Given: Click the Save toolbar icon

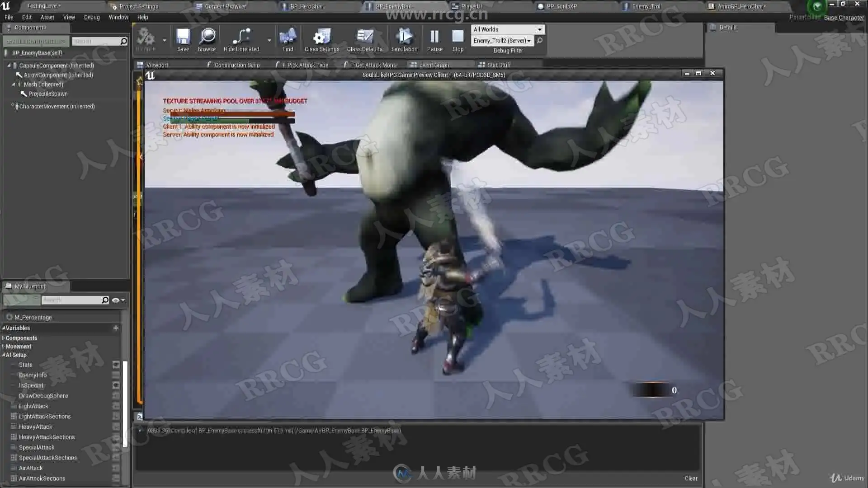Looking at the screenshot, I should [x=183, y=37].
